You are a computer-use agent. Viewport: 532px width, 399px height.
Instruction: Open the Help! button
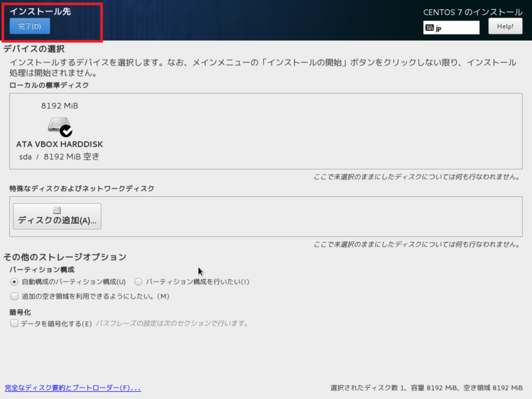point(505,26)
